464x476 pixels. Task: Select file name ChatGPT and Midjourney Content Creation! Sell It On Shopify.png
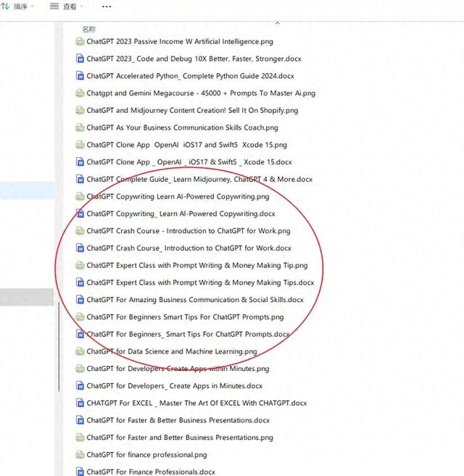click(192, 110)
